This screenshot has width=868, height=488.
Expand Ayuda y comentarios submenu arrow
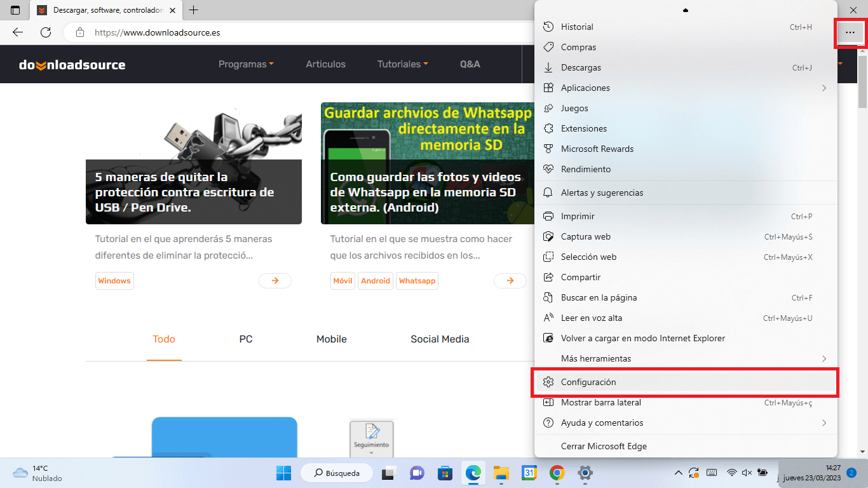point(824,423)
